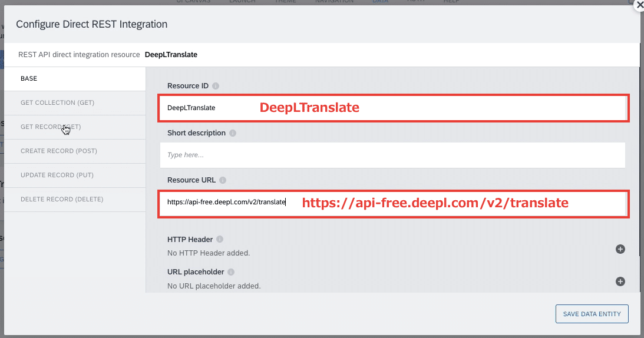
Task: Open the GET RECORD (GET) tab
Action: click(x=75, y=127)
